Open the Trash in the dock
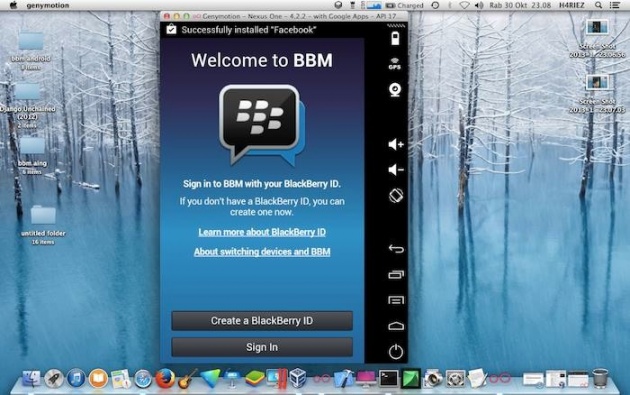The image size is (630, 395). (x=600, y=379)
